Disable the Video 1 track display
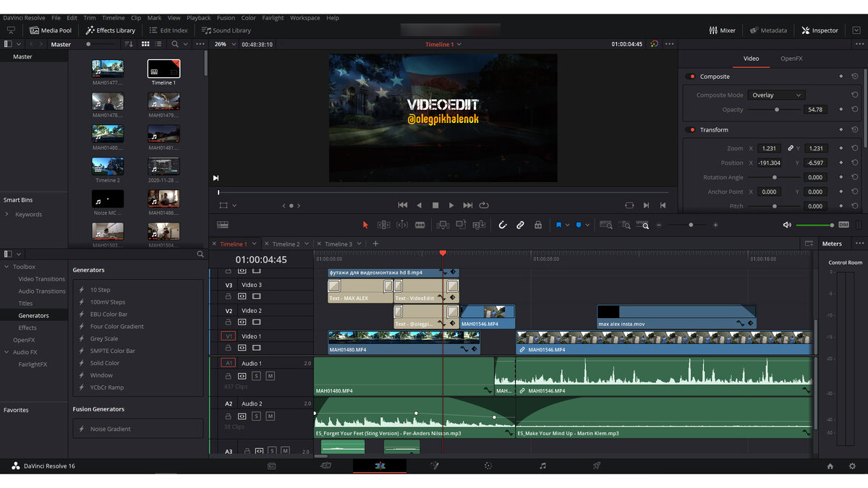Screen dimensions: 868x488 pyautogui.click(x=256, y=348)
